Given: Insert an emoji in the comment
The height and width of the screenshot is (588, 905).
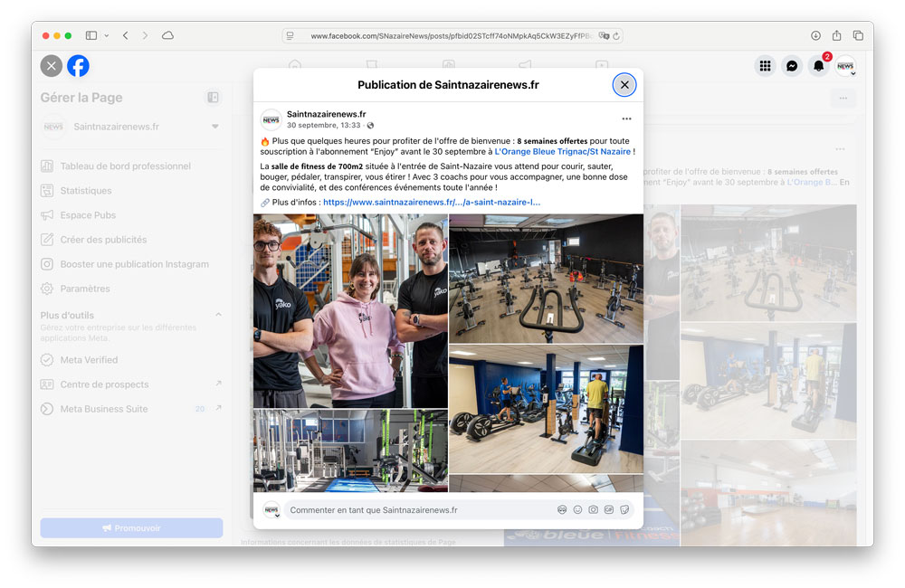Looking at the screenshot, I should (x=577, y=510).
